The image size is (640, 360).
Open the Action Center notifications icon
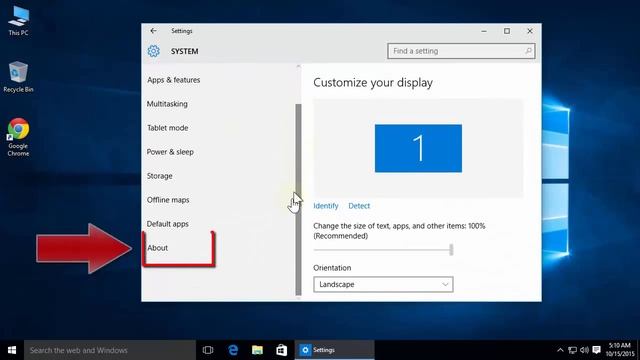click(596, 350)
